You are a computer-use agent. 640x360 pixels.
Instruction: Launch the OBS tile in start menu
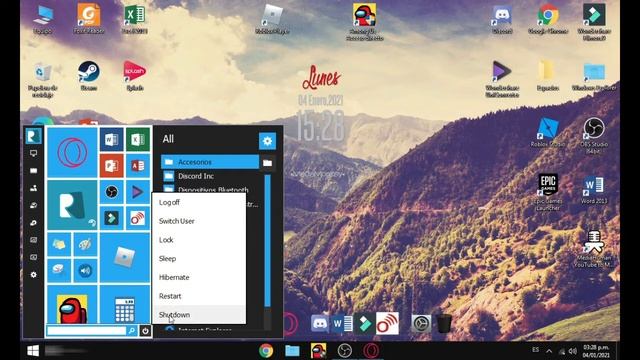click(x=111, y=192)
